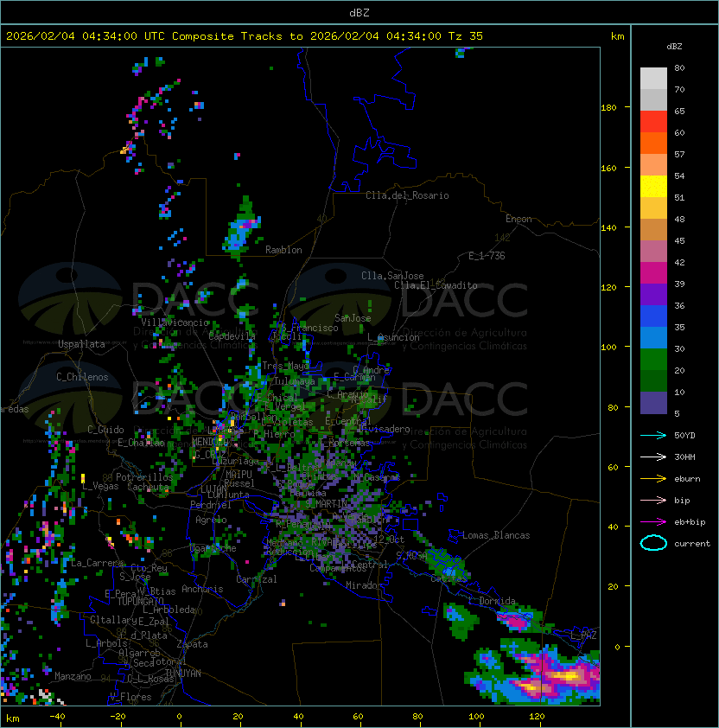Click the 'eburn' legend label
The height and width of the screenshot is (728, 719).
687,479
